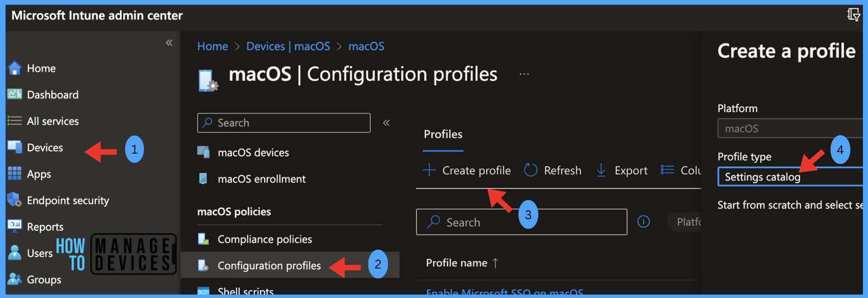
Task: Click the feedback icon in top header
Action: [853, 15]
